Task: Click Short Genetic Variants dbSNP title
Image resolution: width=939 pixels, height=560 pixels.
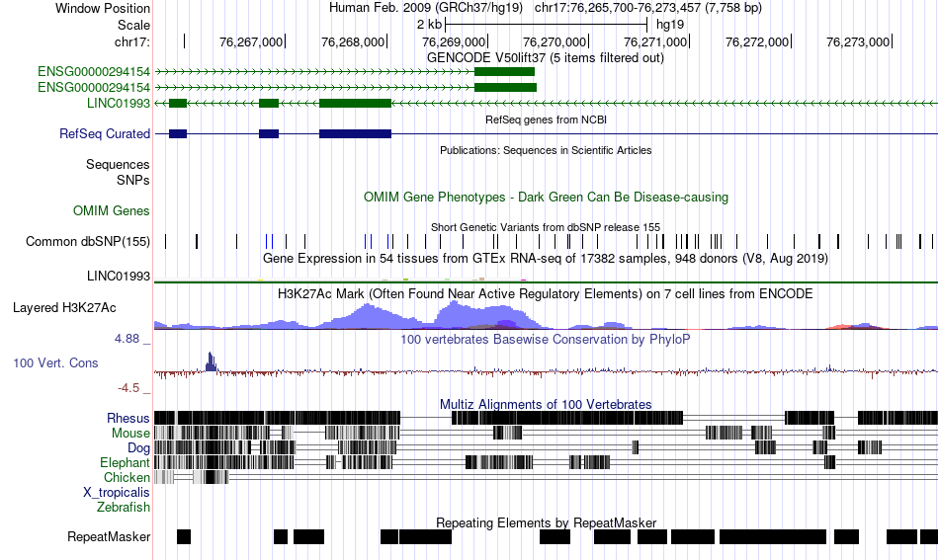Action: (546, 227)
